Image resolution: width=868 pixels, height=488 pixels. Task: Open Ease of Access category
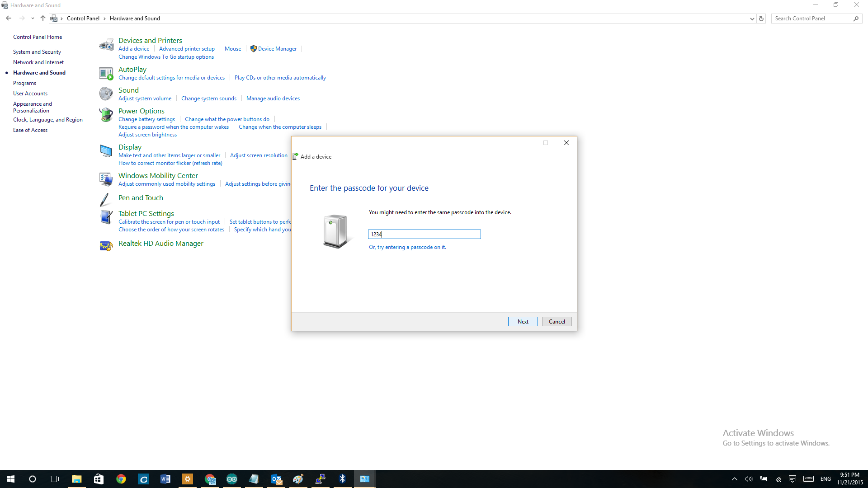30,130
